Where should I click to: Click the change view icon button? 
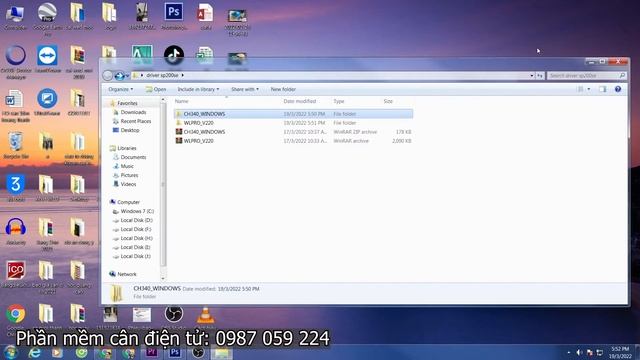point(580,89)
